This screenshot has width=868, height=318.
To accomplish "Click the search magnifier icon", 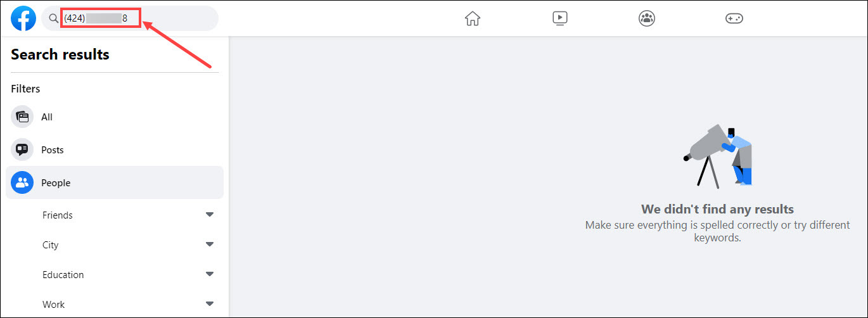I will 54,18.
